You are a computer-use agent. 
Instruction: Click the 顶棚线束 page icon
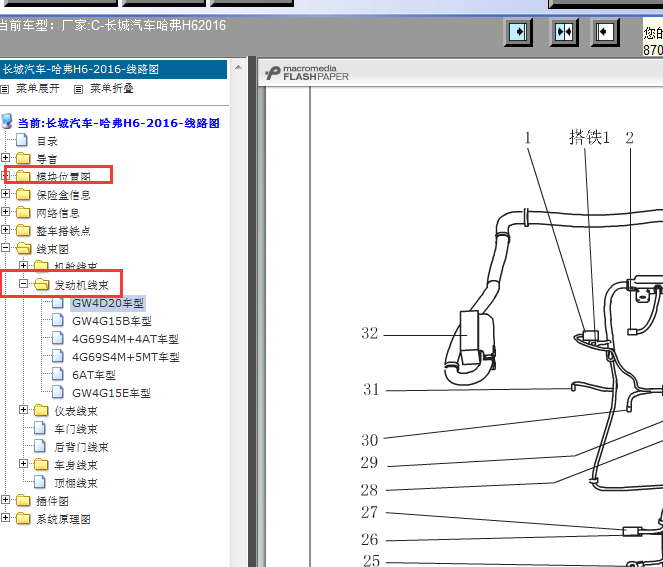(x=40, y=482)
